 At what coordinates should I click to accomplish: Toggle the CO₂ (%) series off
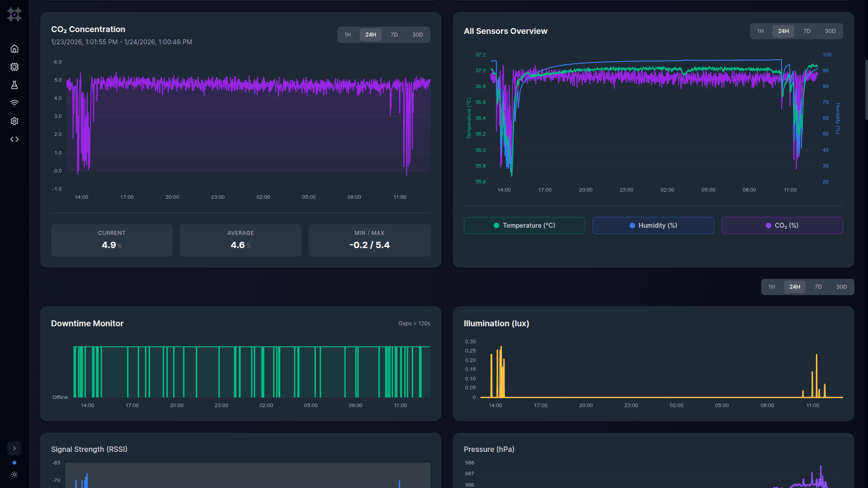782,225
